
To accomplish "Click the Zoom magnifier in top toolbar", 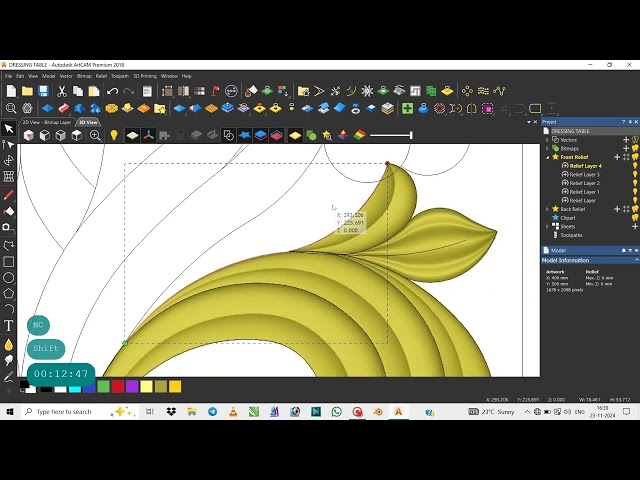I will [11, 108].
